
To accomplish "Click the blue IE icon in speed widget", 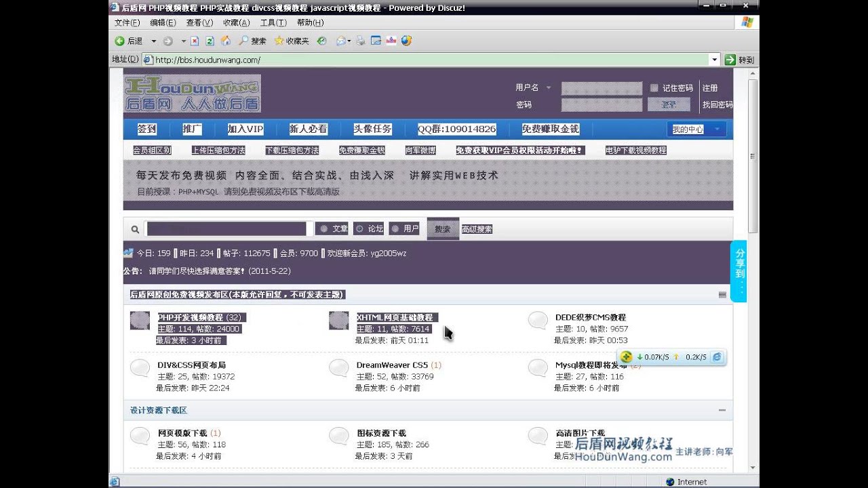I will click(x=717, y=357).
